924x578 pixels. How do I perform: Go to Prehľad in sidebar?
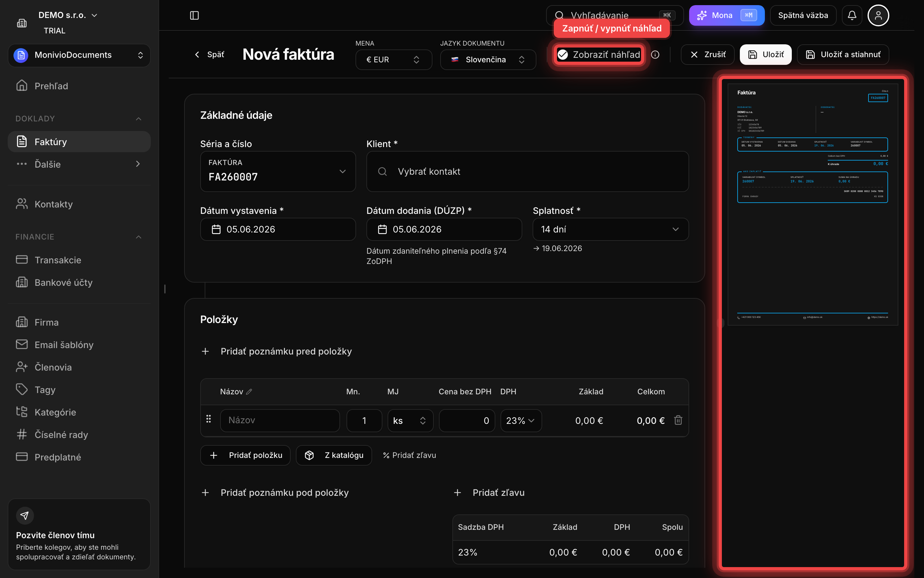click(x=79, y=86)
